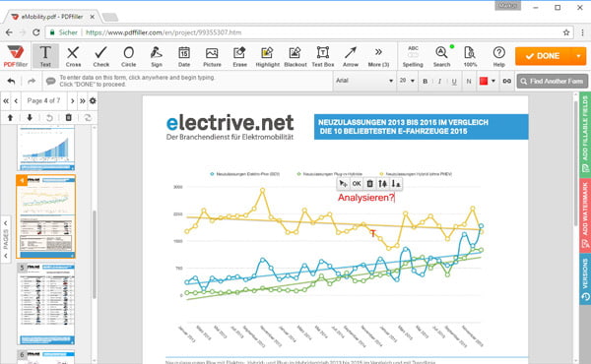Select the Erase tool

coord(239,56)
